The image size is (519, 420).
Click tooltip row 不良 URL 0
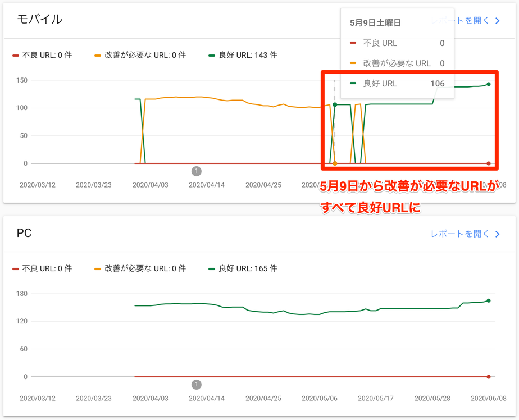[397, 43]
